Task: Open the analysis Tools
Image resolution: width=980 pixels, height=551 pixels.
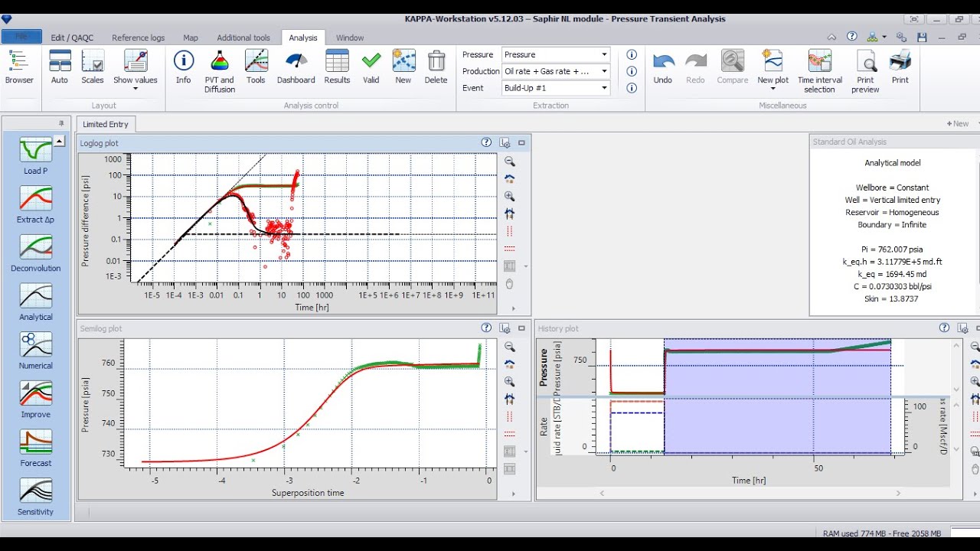Action: (x=256, y=61)
